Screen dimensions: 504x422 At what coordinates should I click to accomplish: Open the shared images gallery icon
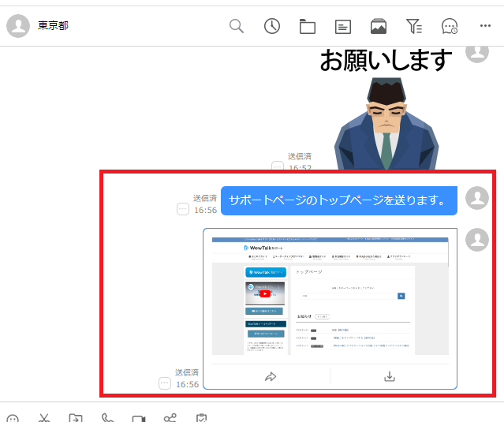(x=379, y=27)
